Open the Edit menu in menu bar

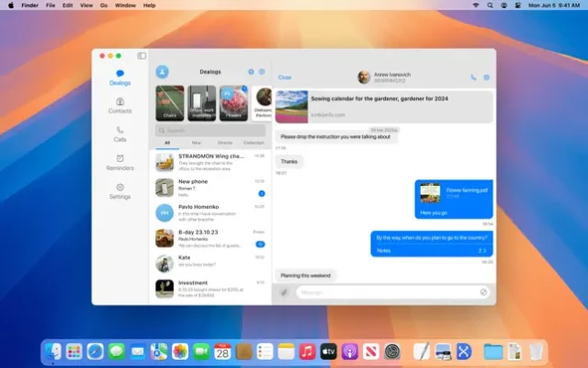[67, 6]
